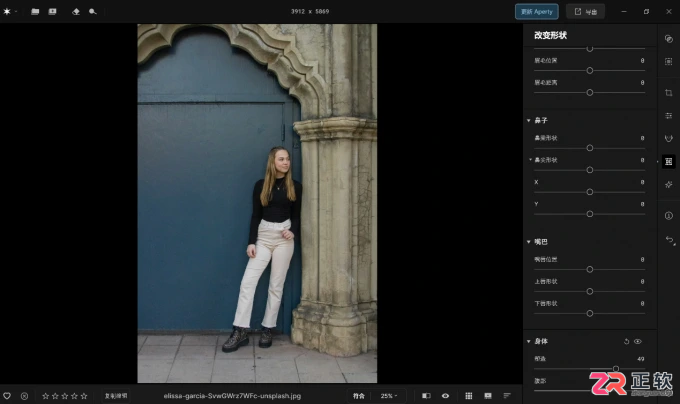The width and height of the screenshot is (680, 404).
Task: Click the 更新 Aperty update button
Action: (536, 12)
